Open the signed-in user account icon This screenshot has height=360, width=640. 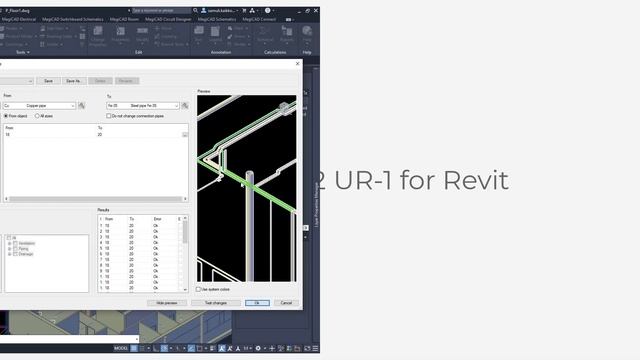[x=203, y=11]
